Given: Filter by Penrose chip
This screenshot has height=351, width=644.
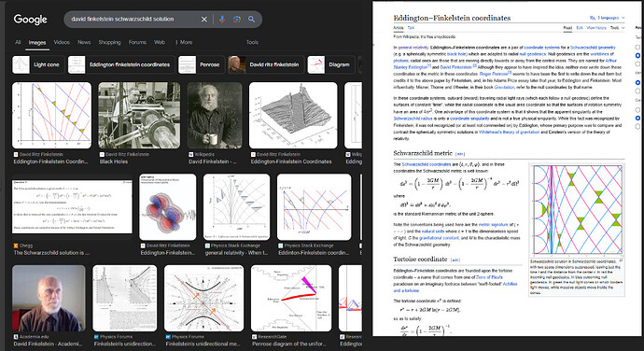Looking at the screenshot, I should click(x=202, y=64).
